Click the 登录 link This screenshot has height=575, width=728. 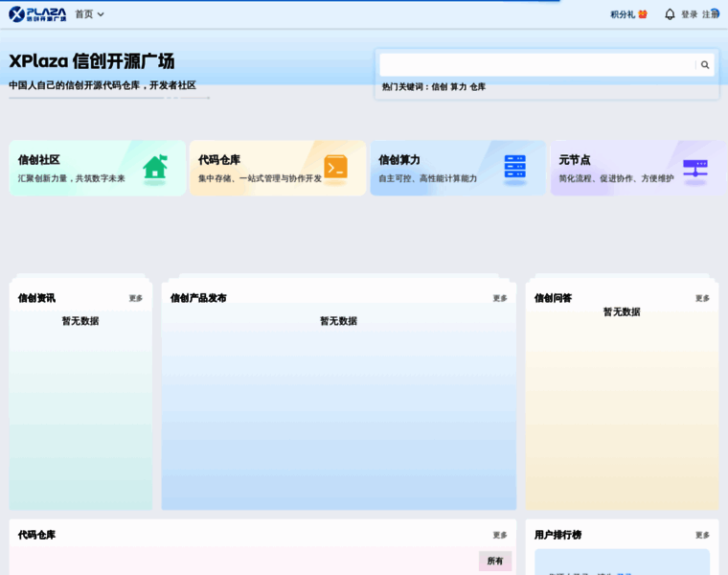click(x=689, y=14)
